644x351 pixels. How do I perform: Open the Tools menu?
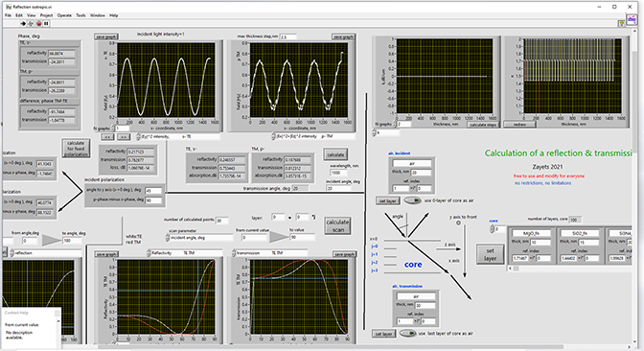80,15
